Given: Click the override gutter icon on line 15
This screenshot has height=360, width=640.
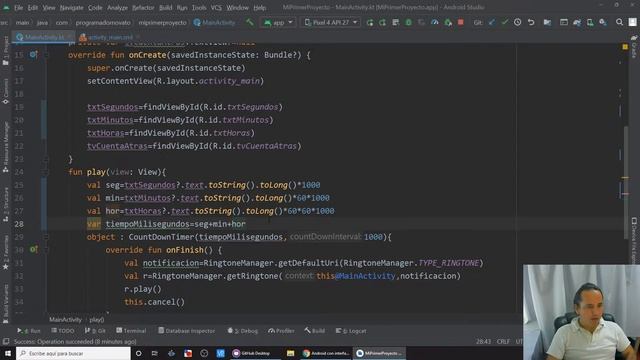Looking at the screenshot, I should 33,54.
